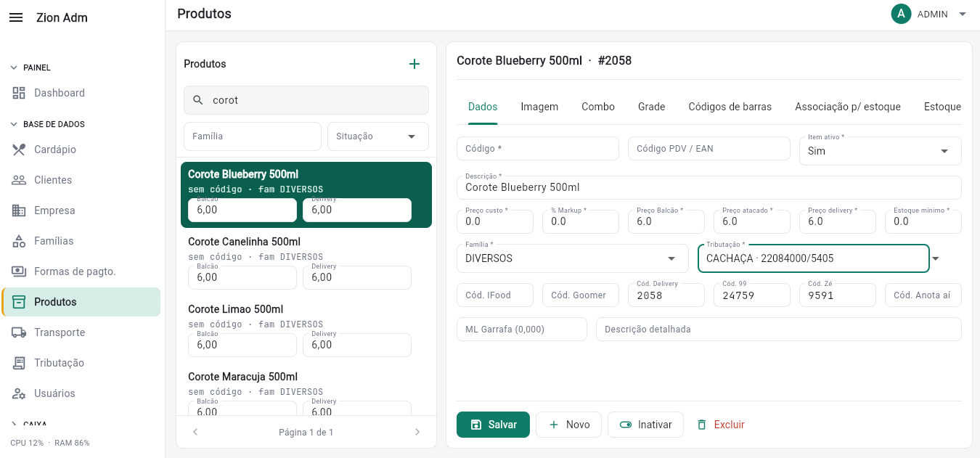Click the Família filter field
The width and height of the screenshot is (980, 458).
(x=253, y=136)
